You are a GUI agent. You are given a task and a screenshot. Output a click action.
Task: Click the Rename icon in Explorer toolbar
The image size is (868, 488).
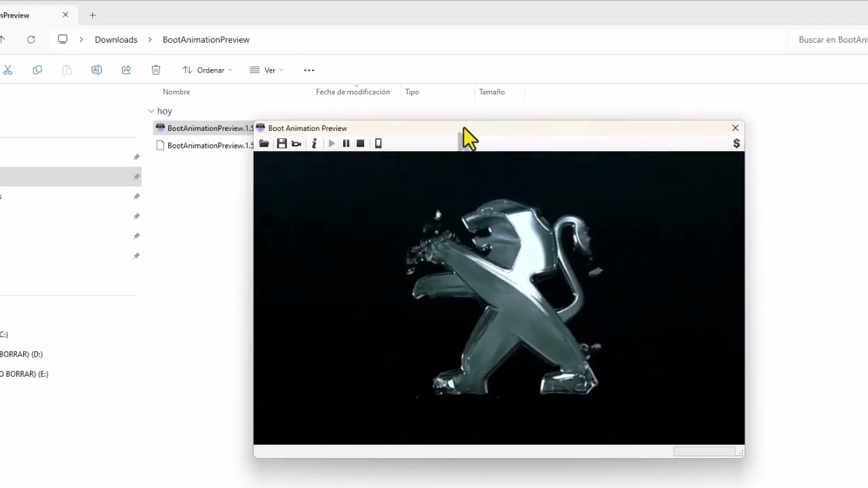tap(96, 70)
